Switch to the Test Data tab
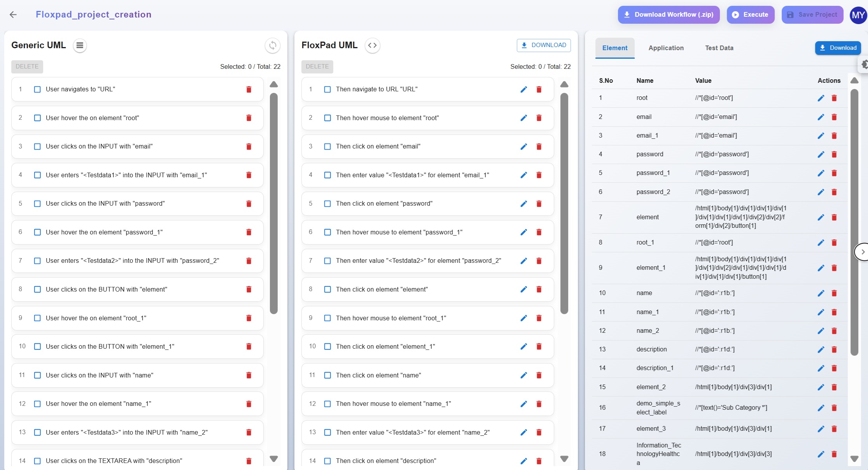 click(x=719, y=48)
